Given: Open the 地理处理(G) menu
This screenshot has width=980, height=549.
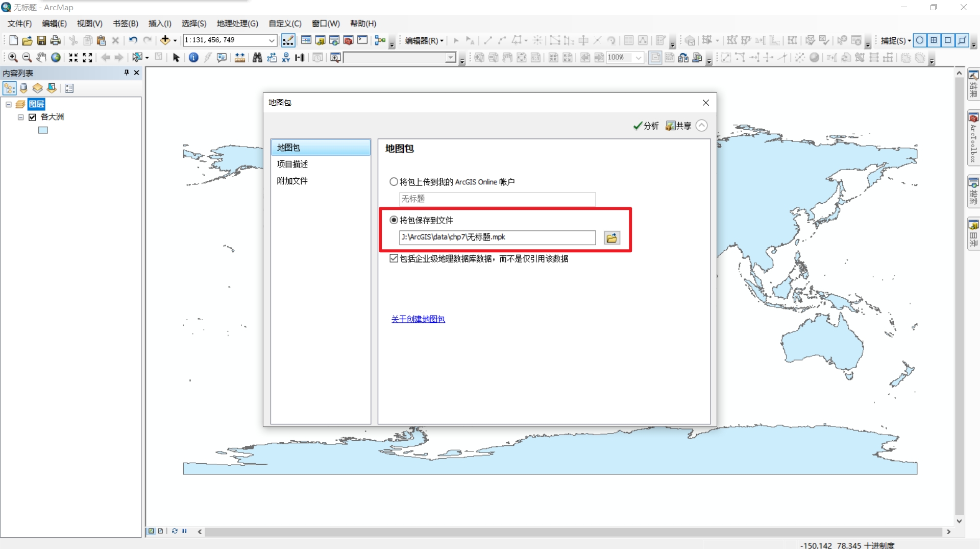Looking at the screenshot, I should [237, 23].
